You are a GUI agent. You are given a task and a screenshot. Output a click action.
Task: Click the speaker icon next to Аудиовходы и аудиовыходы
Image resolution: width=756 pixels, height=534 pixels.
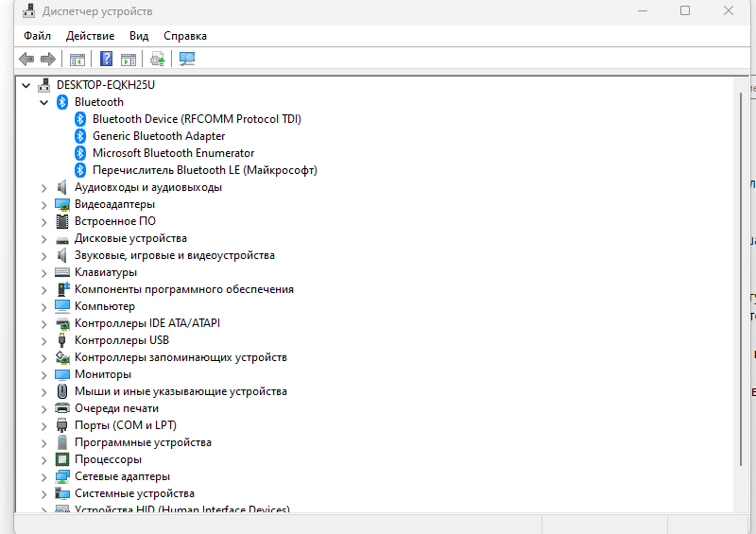61,187
